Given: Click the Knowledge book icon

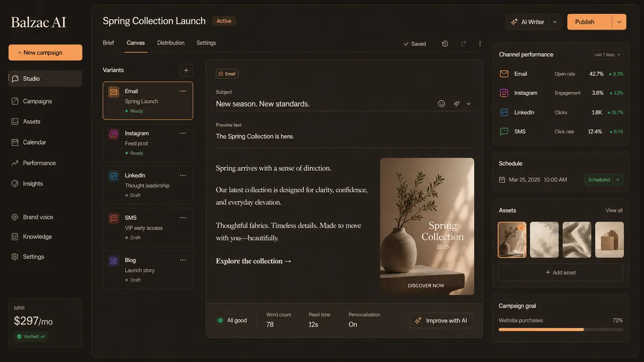Looking at the screenshot, I should point(15,237).
